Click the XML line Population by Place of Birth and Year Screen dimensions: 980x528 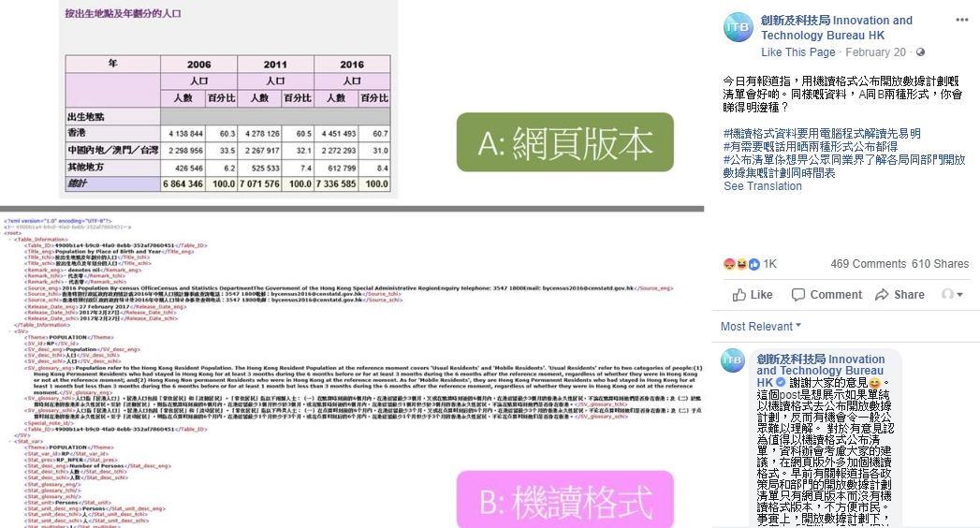pyautogui.click(x=109, y=251)
